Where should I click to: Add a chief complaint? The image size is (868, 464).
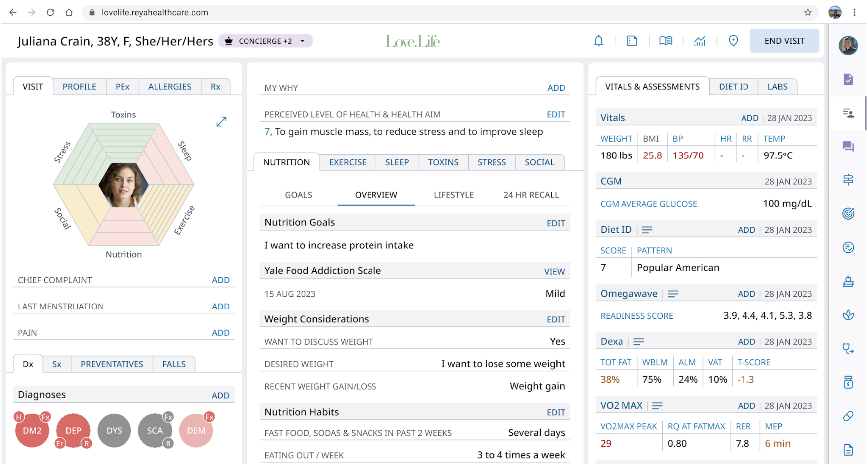tap(220, 280)
